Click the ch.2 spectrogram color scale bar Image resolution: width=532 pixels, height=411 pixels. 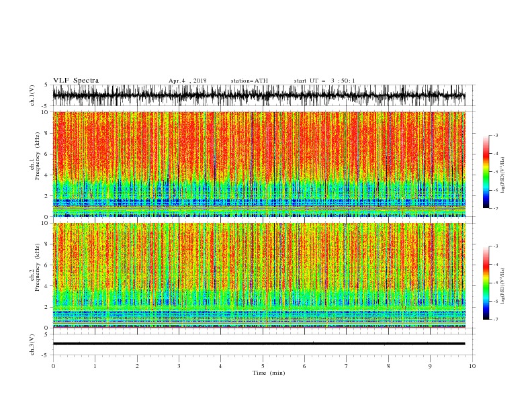point(486,283)
